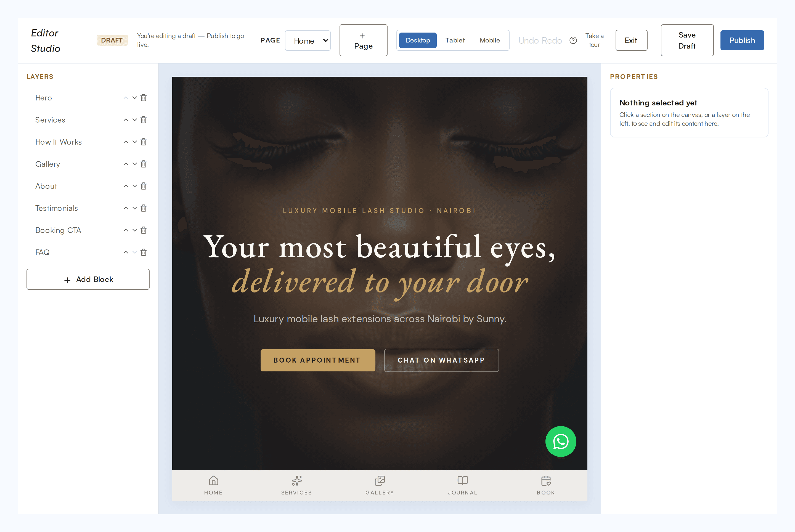Open the Page dropdown showing Home
This screenshot has width=795, height=532.
click(308, 40)
